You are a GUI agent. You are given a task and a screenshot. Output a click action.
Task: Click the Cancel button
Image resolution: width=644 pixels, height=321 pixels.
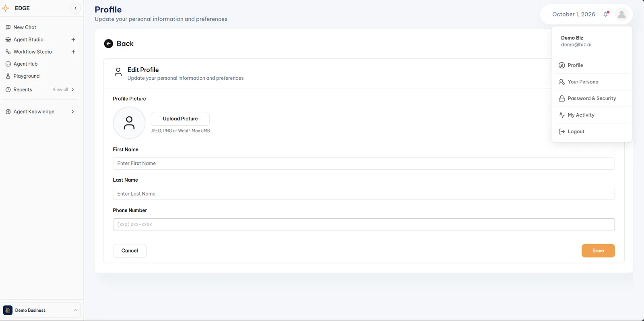[130, 251]
